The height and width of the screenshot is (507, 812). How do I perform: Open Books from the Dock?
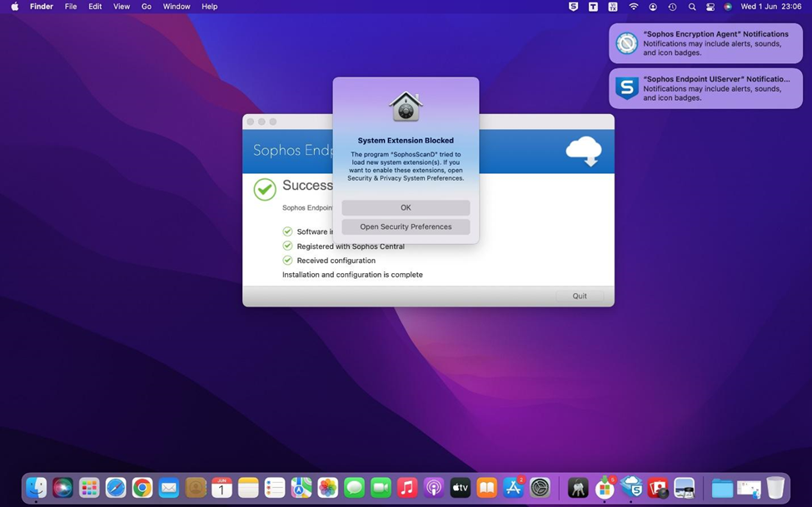coord(486,488)
